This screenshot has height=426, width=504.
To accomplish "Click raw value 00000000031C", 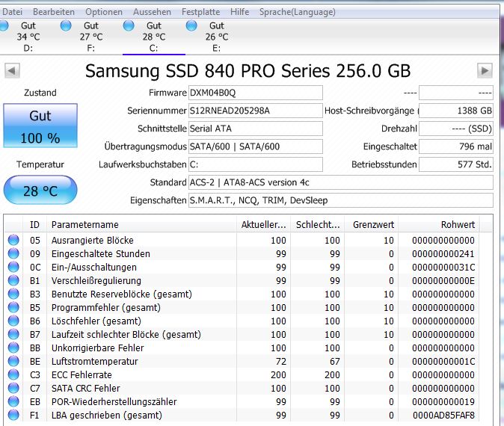I will click(x=443, y=268).
